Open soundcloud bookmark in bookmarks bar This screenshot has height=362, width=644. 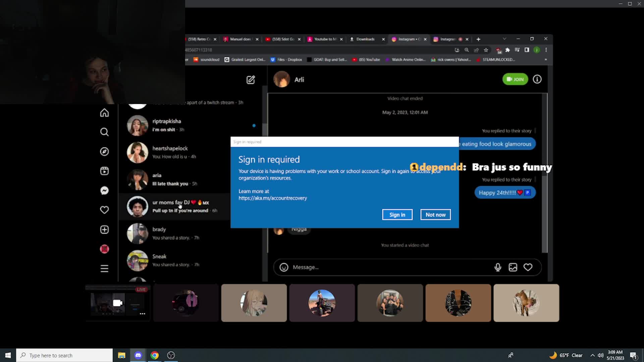point(206,60)
